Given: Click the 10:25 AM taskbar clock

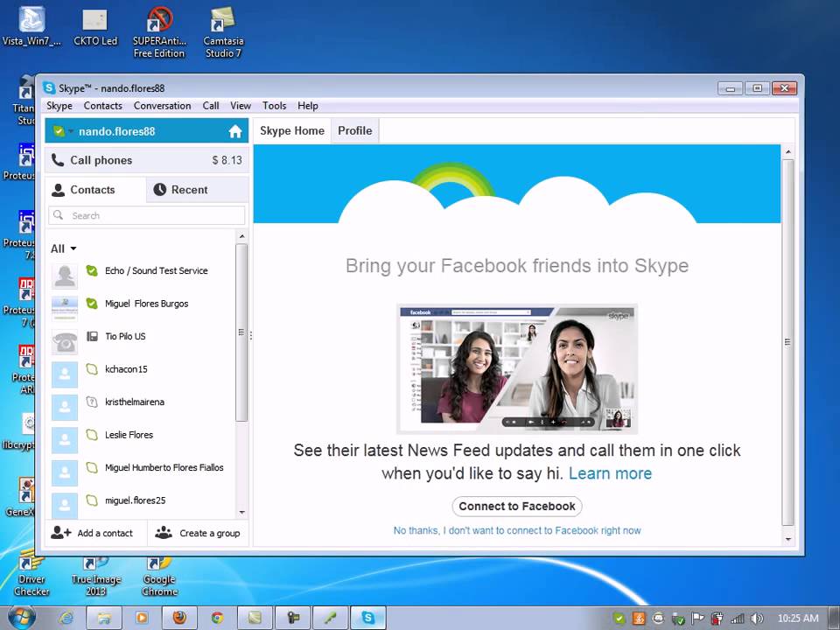Looking at the screenshot, I should (798, 619).
